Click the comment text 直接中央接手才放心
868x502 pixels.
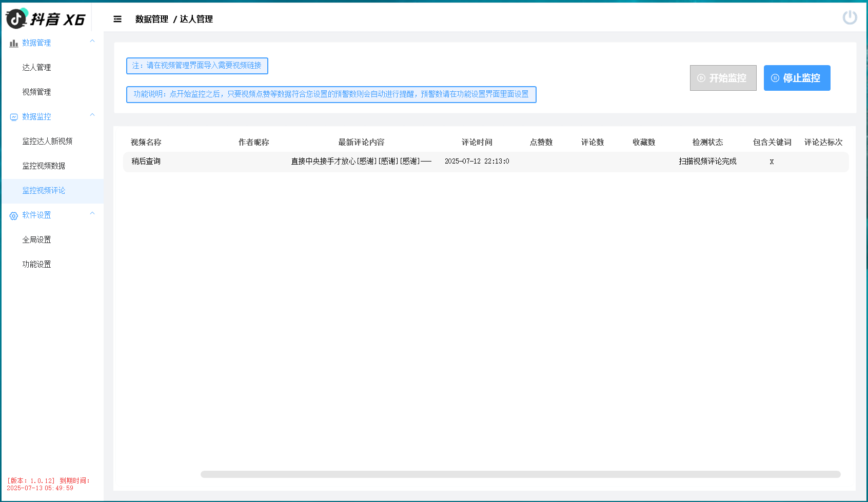[361, 162]
